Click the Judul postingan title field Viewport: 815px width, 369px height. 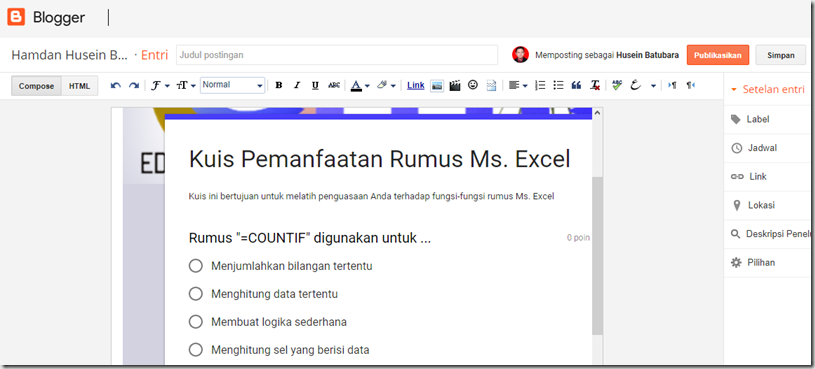click(337, 55)
